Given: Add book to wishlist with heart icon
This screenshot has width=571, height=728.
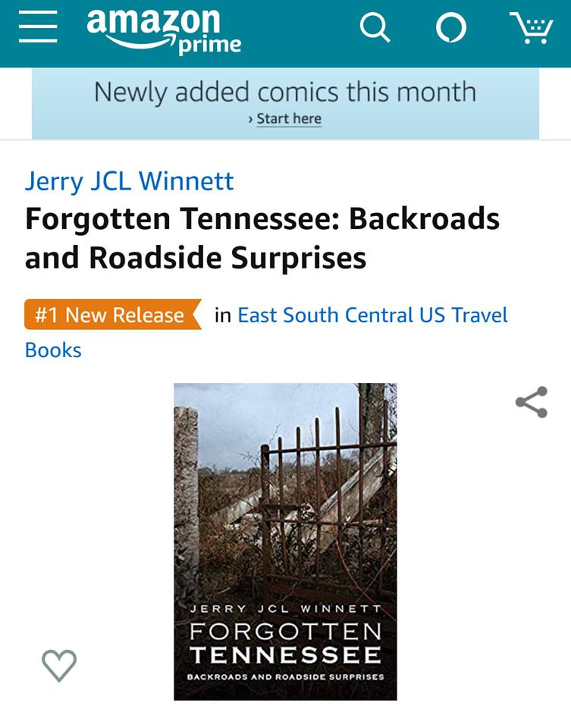Looking at the screenshot, I should coord(58,665).
